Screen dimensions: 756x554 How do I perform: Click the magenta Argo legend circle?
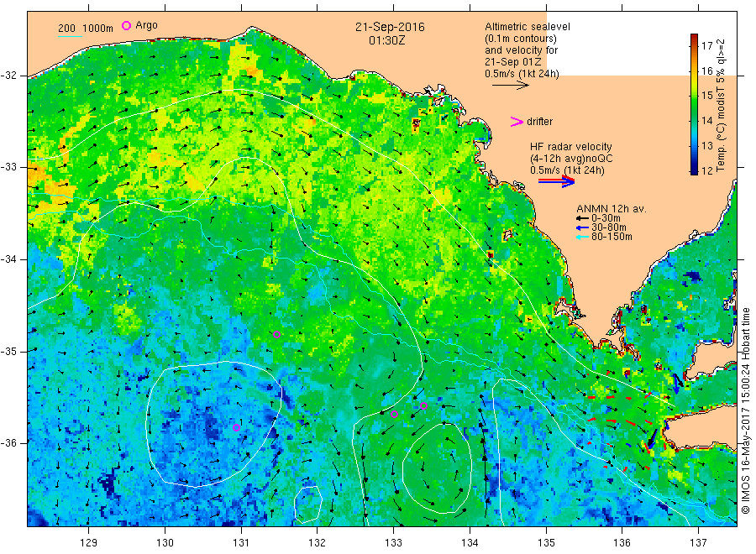pyautogui.click(x=126, y=25)
